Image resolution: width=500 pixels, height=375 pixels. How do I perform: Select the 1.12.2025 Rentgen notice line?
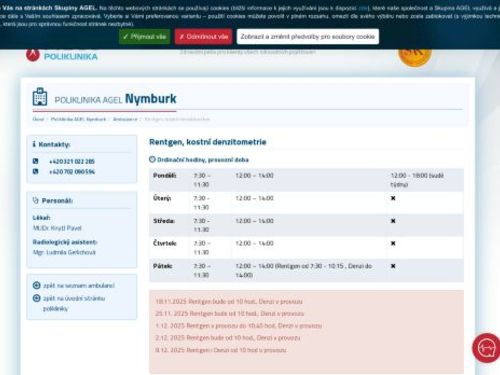point(239,325)
